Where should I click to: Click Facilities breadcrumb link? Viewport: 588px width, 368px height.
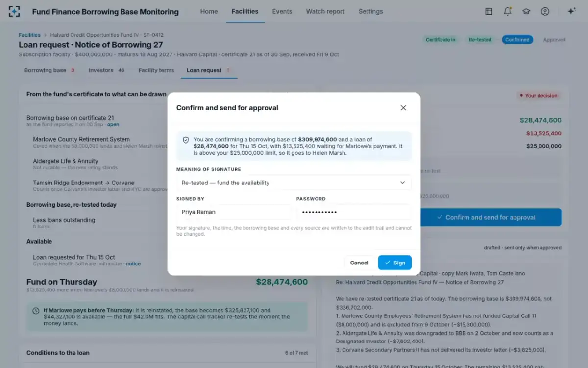click(29, 35)
